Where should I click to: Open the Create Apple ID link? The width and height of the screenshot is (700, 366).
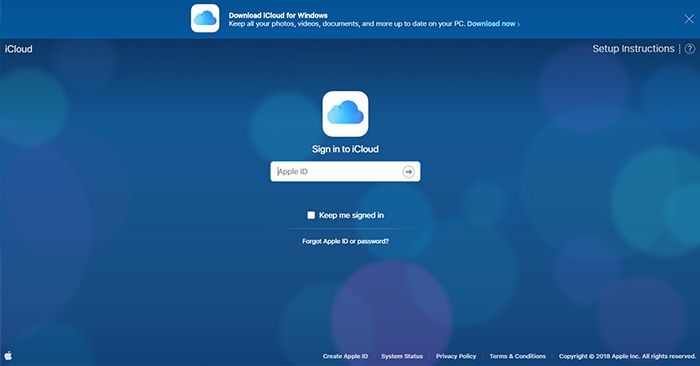pyautogui.click(x=346, y=356)
